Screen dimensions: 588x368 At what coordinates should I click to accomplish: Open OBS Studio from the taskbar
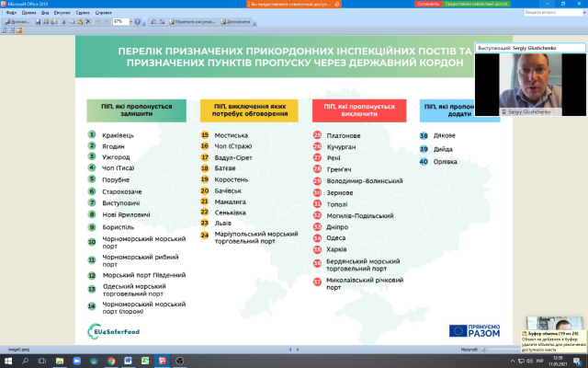(x=180, y=361)
